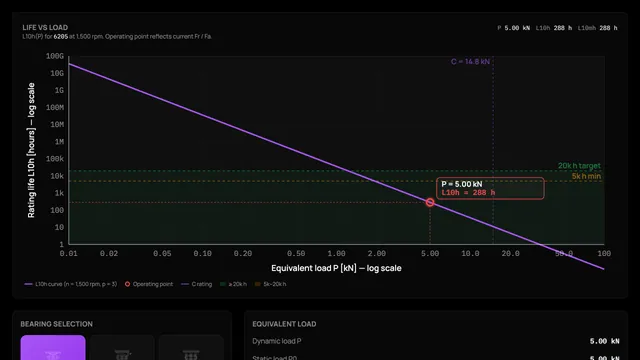Click the 'C rating' legend entry
The width and height of the screenshot is (640, 360).
coord(196,284)
